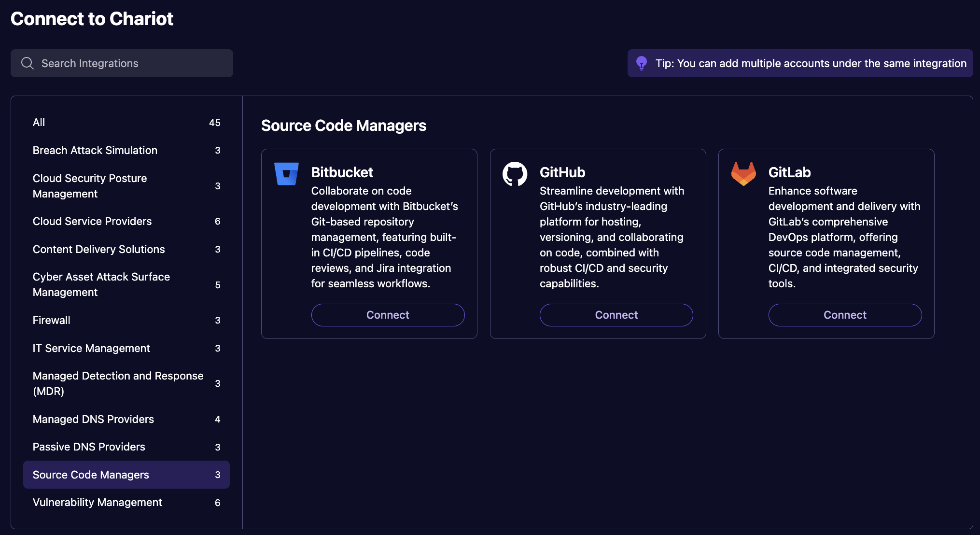Connect the GitHub integration
The width and height of the screenshot is (980, 535).
point(616,315)
